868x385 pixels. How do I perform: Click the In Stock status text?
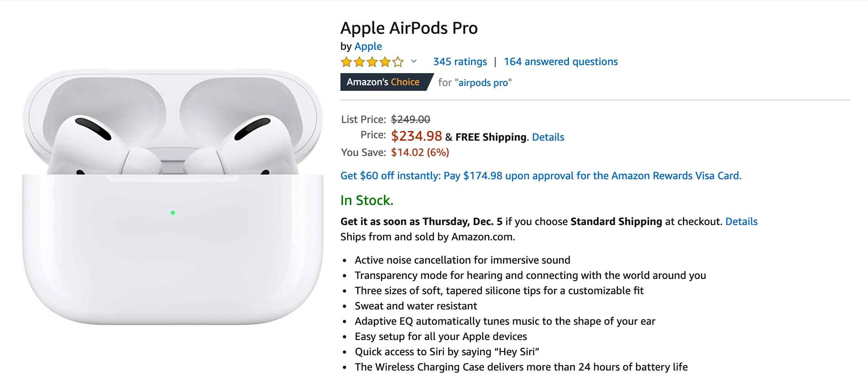pyautogui.click(x=366, y=200)
